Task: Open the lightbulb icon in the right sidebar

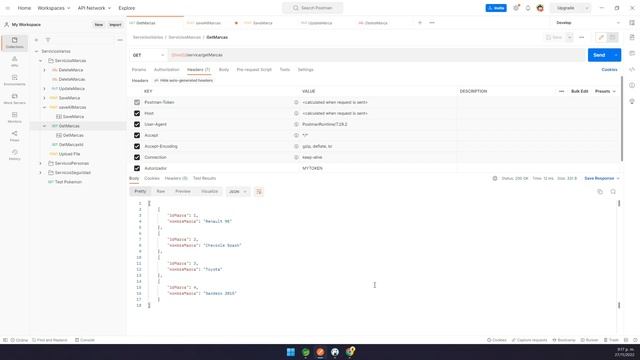Action: coord(632,101)
